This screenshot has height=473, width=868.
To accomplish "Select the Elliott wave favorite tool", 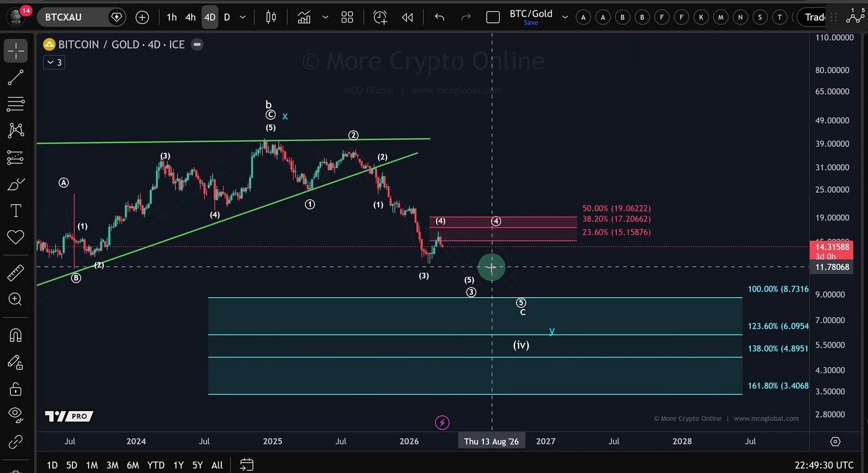I will 854,17.
